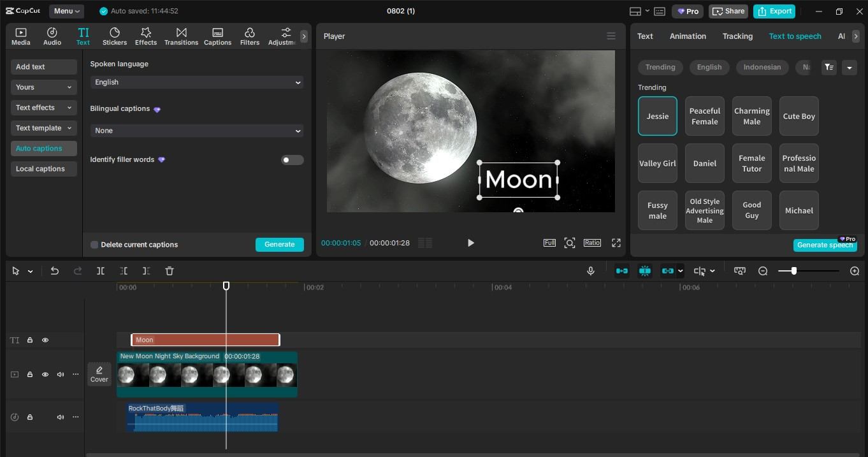
Task: Check Delete current captions checkbox
Action: [94, 245]
